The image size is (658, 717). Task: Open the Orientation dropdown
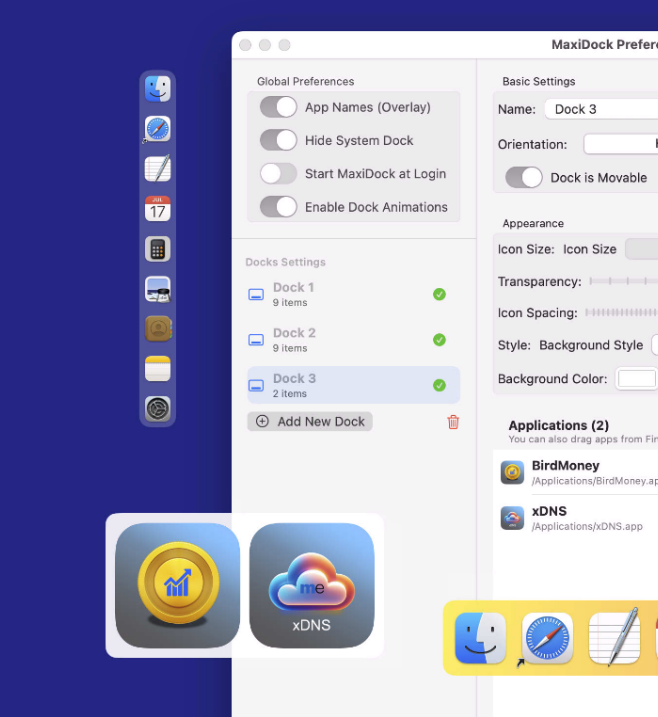(621, 144)
